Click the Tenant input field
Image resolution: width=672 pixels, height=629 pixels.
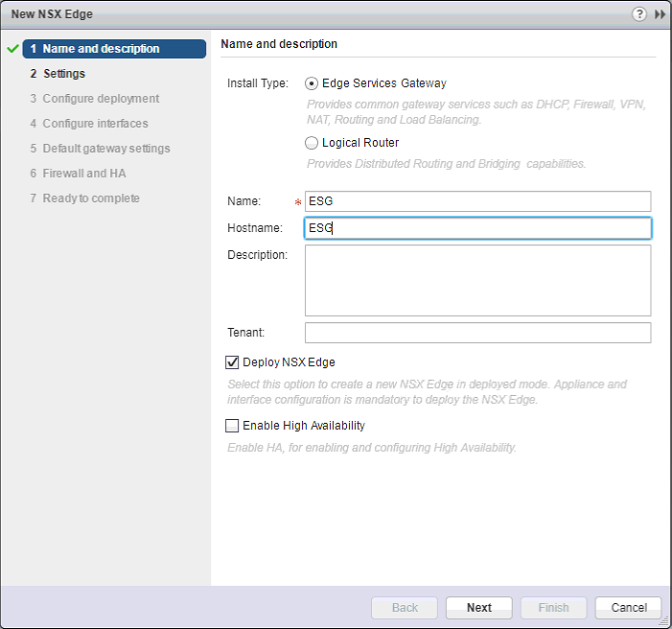coord(477,333)
